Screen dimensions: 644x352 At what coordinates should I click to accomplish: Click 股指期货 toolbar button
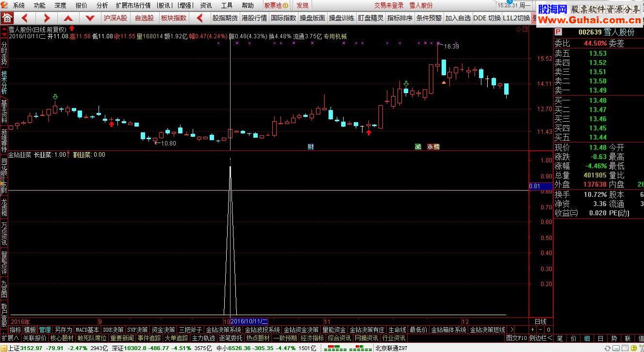[x=225, y=18]
